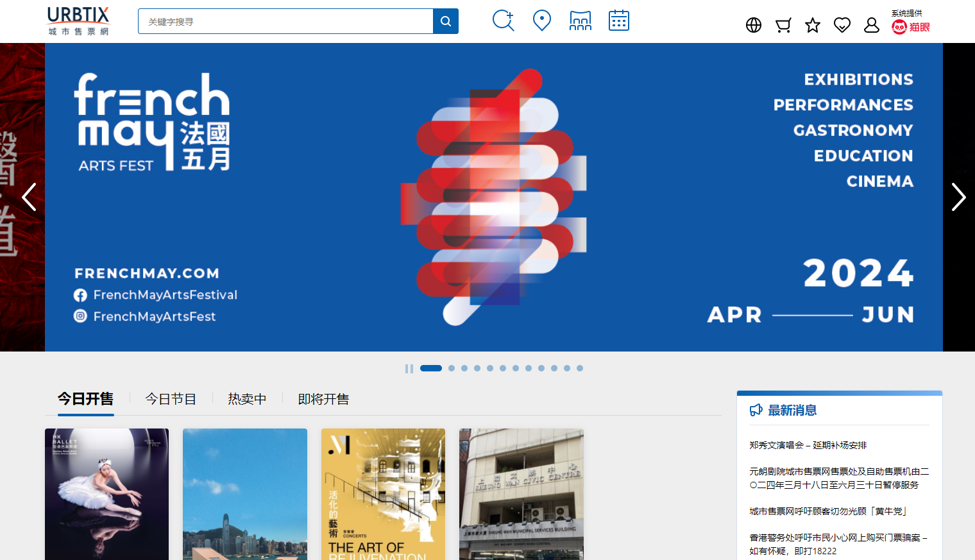Switch to the 热卖中 tab
Image resolution: width=975 pixels, height=560 pixels.
[x=247, y=399]
